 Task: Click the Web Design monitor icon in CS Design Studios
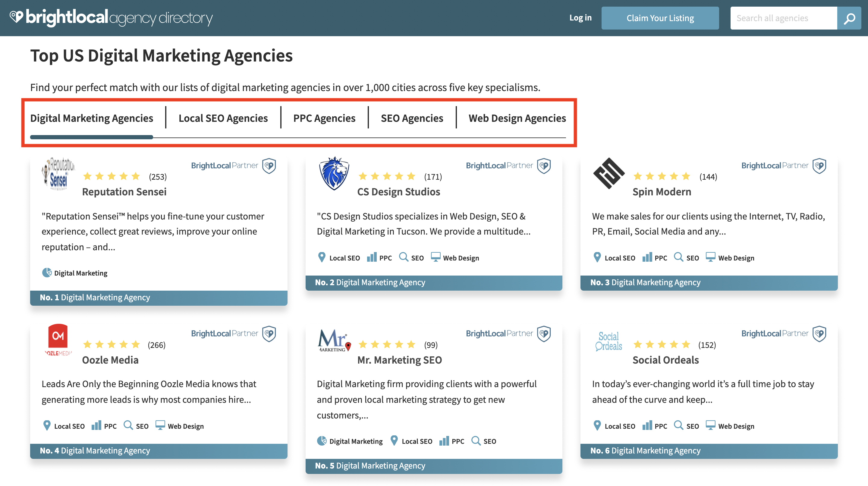click(436, 257)
